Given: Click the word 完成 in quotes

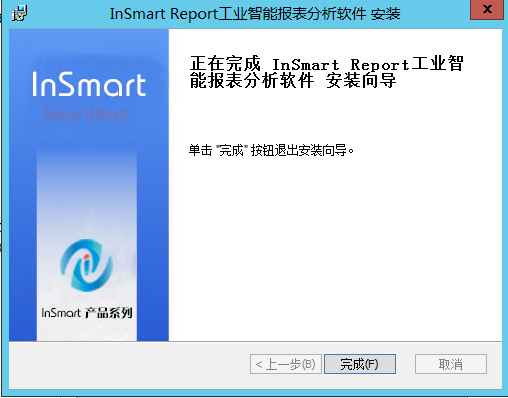Looking at the screenshot, I should [x=231, y=151].
